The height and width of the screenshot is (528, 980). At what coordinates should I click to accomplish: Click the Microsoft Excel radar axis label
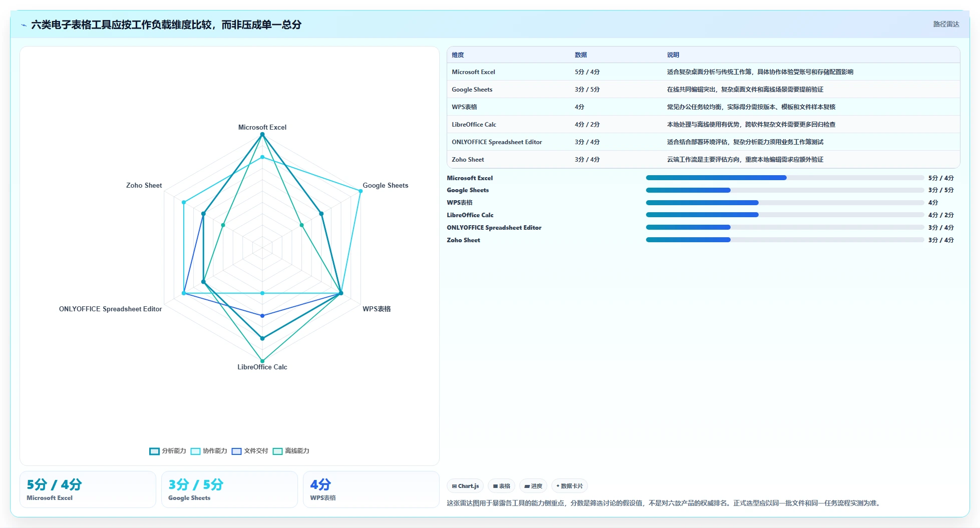(262, 127)
